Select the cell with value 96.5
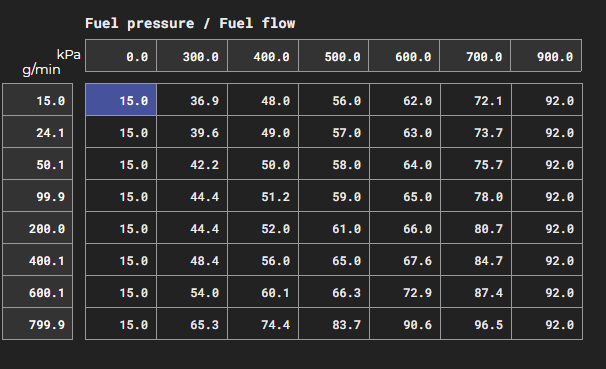 point(476,324)
